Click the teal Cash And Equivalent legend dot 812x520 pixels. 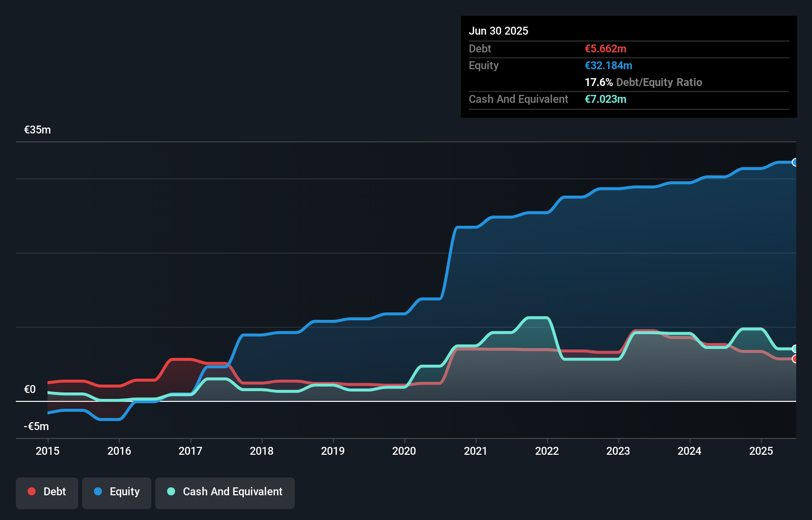[171, 492]
